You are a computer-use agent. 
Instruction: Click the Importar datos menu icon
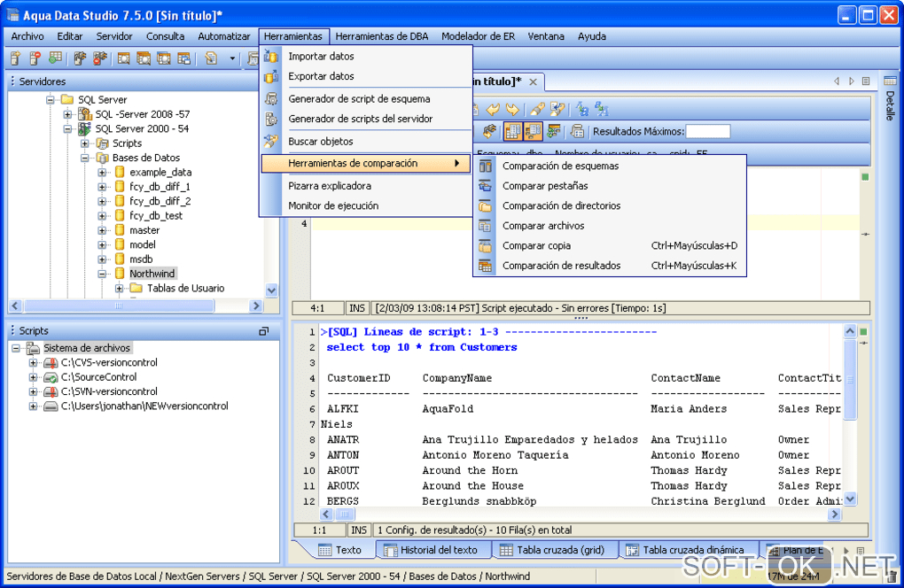pos(272,57)
